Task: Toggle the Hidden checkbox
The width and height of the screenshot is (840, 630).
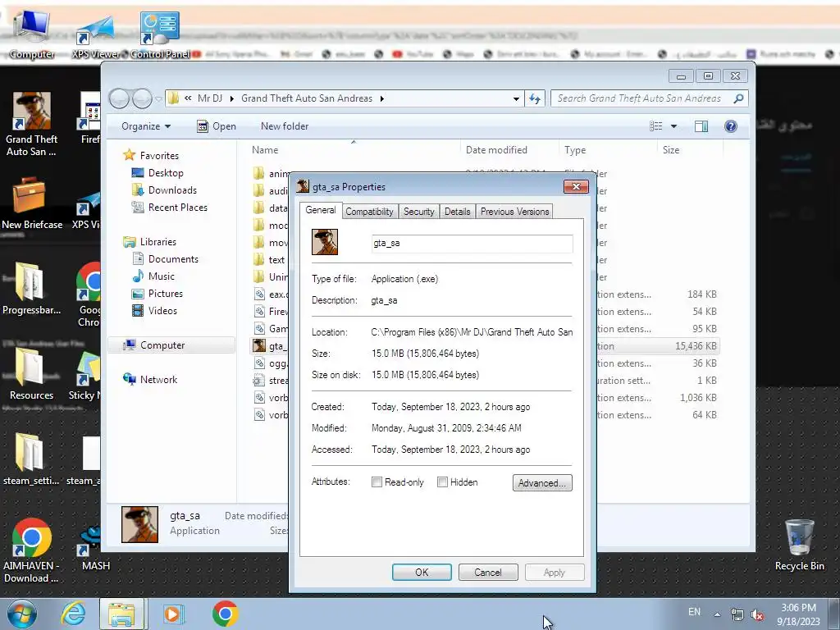Action: tap(442, 482)
